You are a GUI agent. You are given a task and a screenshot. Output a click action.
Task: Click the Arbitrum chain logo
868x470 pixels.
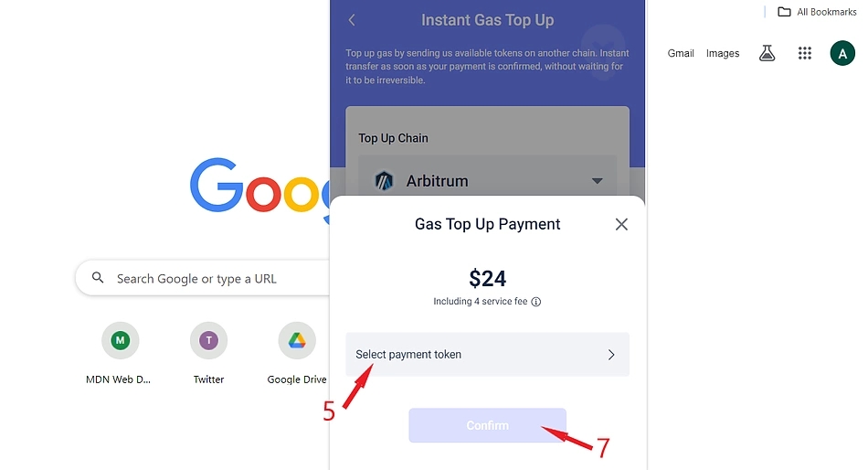[x=384, y=181]
